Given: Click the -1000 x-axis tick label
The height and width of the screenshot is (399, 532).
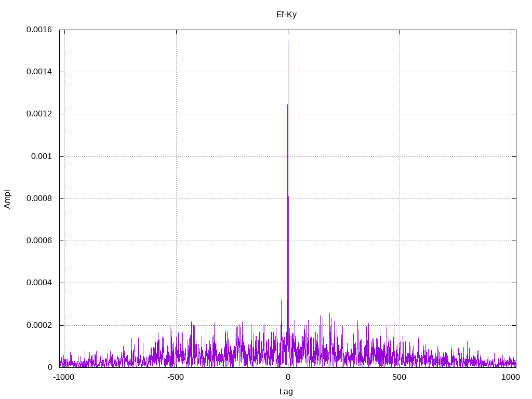Looking at the screenshot, I should [63, 377].
